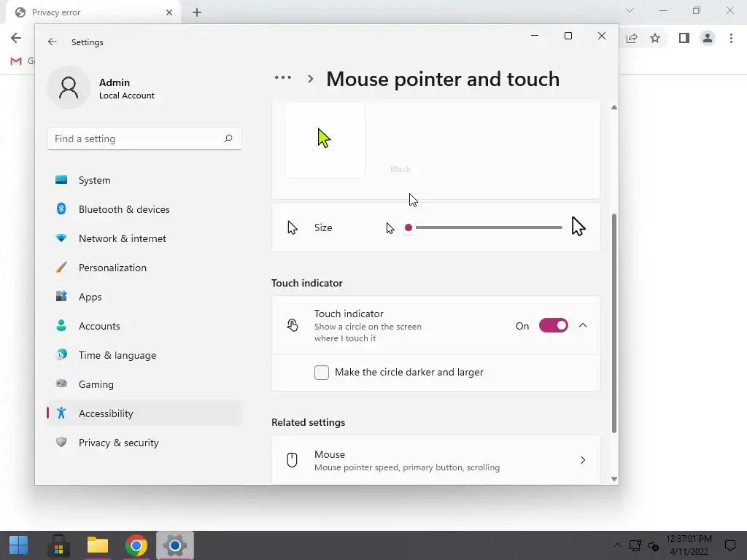Click the breadcrumb ellipsis menu

[282, 77]
